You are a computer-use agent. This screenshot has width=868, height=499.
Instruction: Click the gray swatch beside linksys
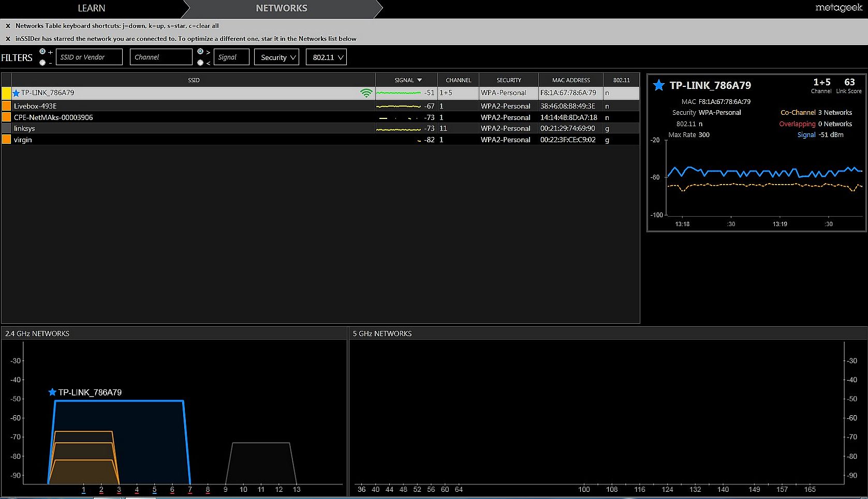point(6,128)
